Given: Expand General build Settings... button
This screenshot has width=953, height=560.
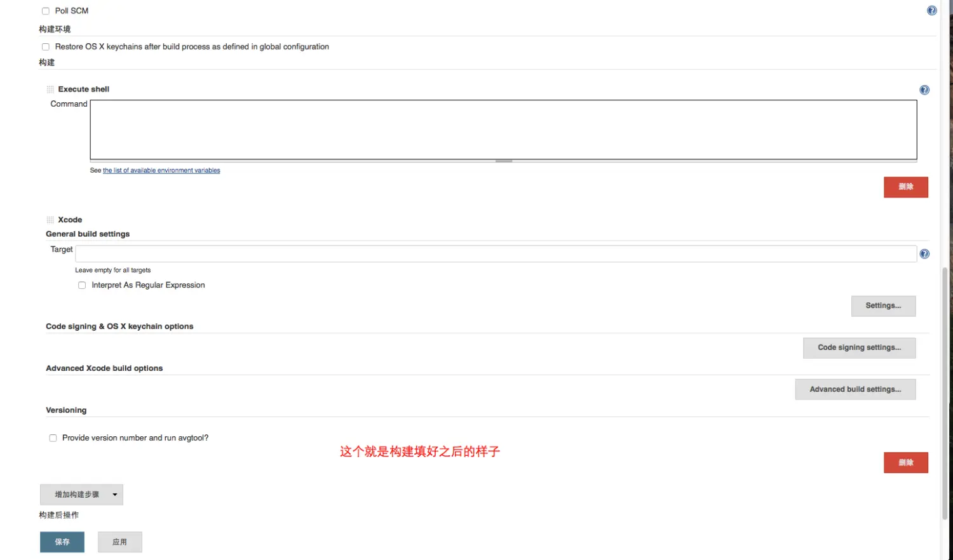Looking at the screenshot, I should (x=883, y=306).
